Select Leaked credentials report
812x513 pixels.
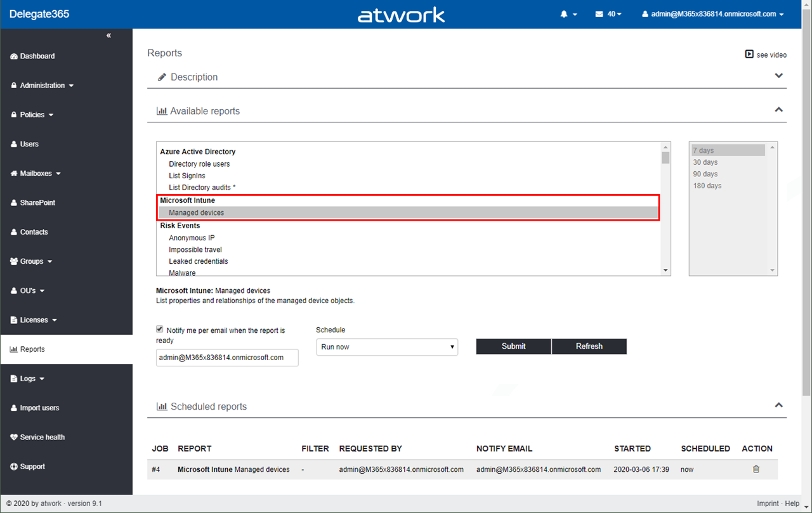pos(199,261)
